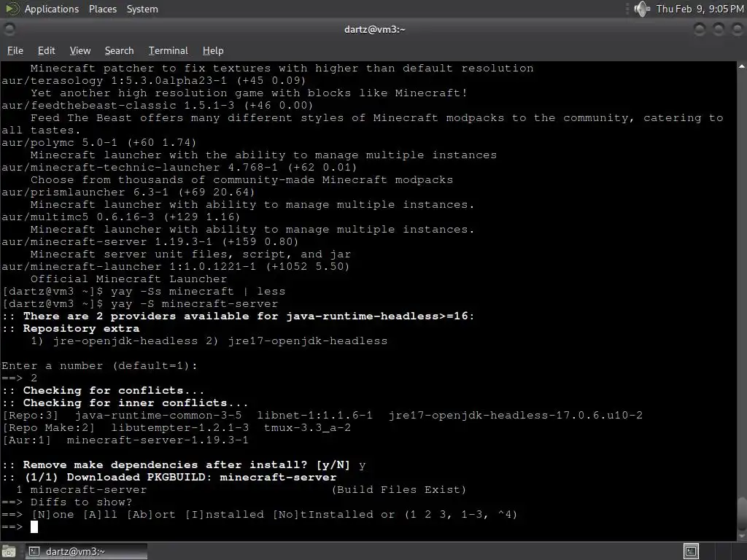This screenshot has height=560, width=747.
Task: Click the text 'Diffs to show?'
Action: pos(81,502)
